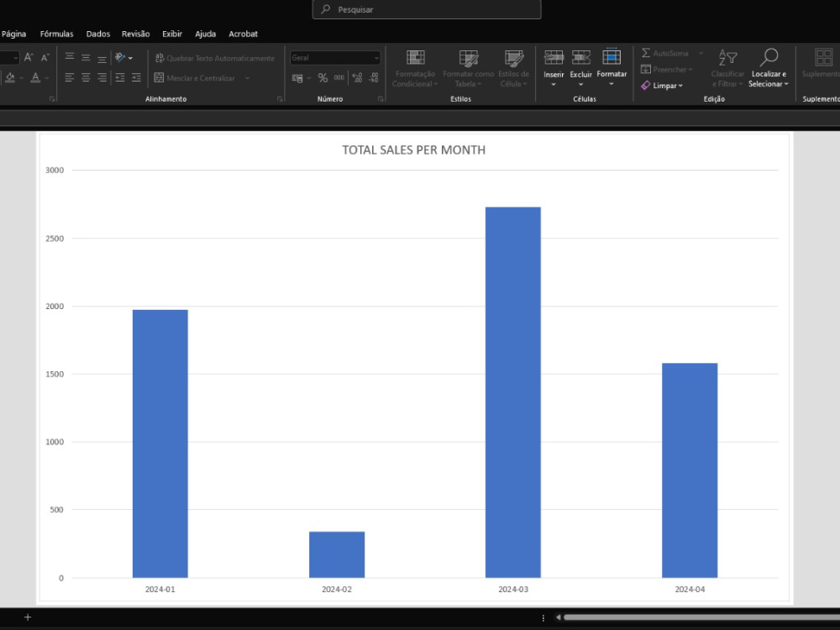Decrease decimal places

374,78
